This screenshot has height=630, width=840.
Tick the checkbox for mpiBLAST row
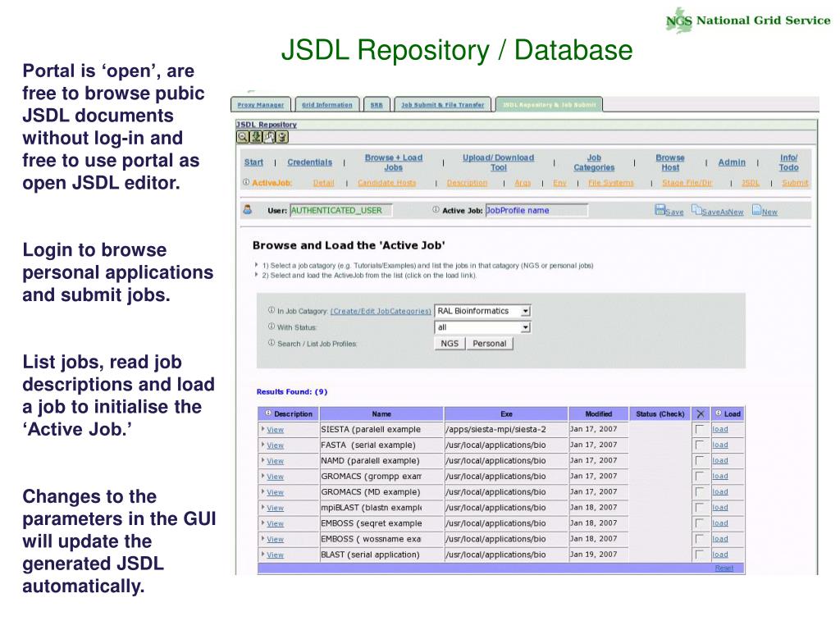coord(699,507)
